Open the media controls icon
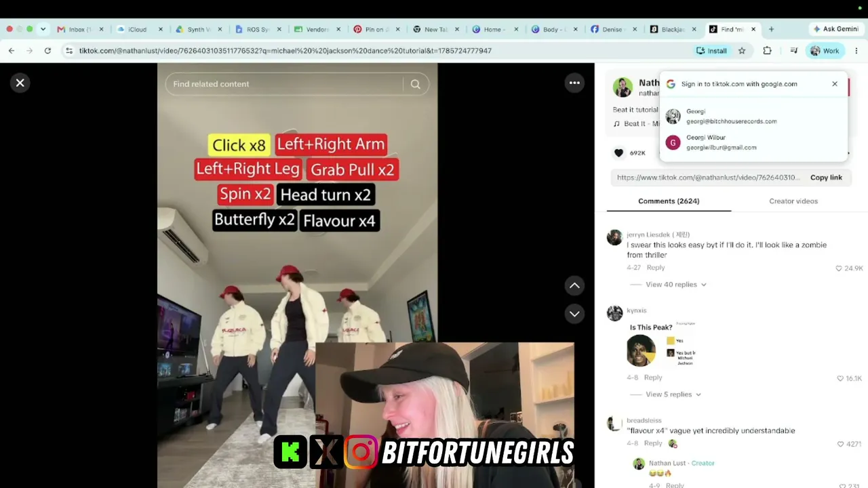The height and width of the screenshot is (488, 868). pos(793,51)
